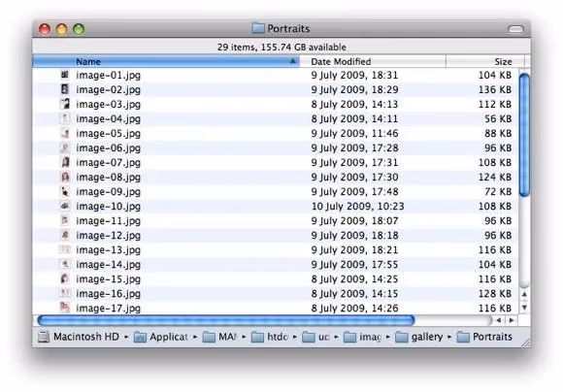Click the 56 KB size value
Viewport: 563px width, 392px height.
pyautogui.click(x=498, y=118)
